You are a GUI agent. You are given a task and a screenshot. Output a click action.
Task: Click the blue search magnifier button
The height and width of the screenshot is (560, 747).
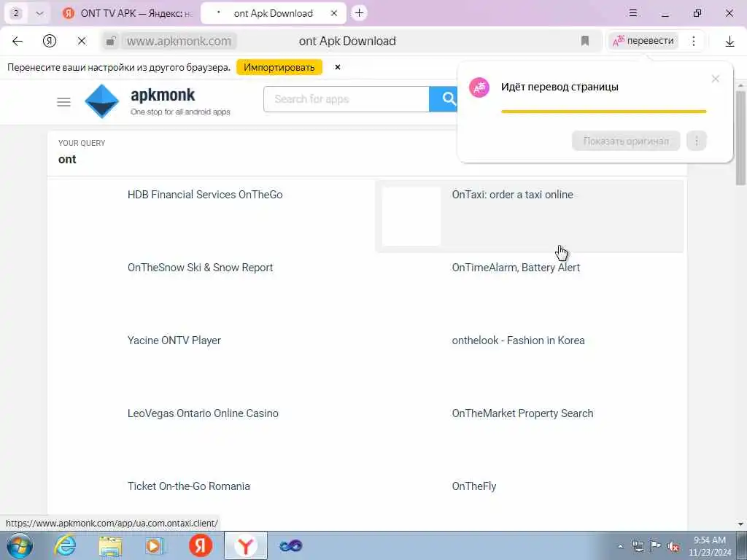coord(444,99)
